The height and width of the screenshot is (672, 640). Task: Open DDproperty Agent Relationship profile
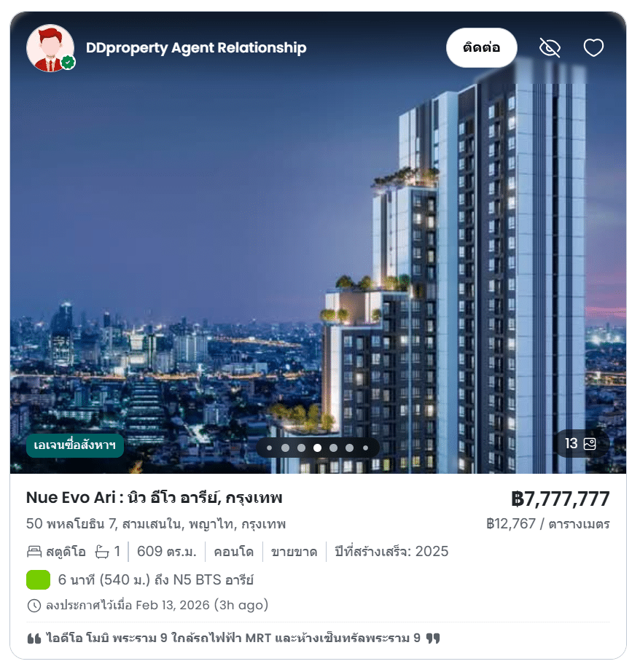pyautogui.click(x=196, y=47)
